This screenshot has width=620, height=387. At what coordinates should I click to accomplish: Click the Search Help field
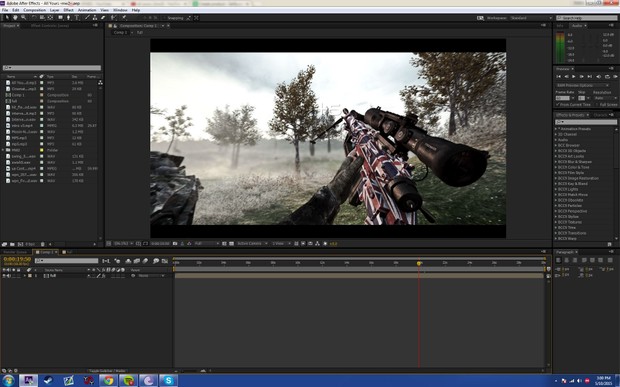point(586,18)
